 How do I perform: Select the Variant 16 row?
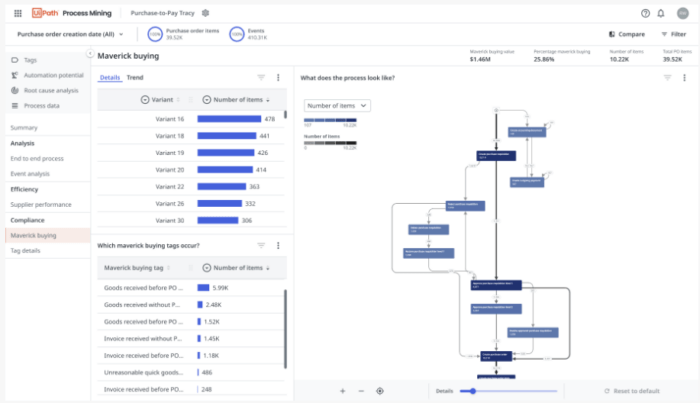point(191,119)
